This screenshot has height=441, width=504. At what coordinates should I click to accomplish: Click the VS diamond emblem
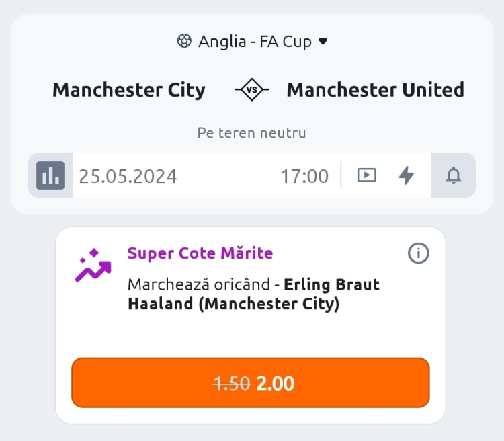coord(252,89)
